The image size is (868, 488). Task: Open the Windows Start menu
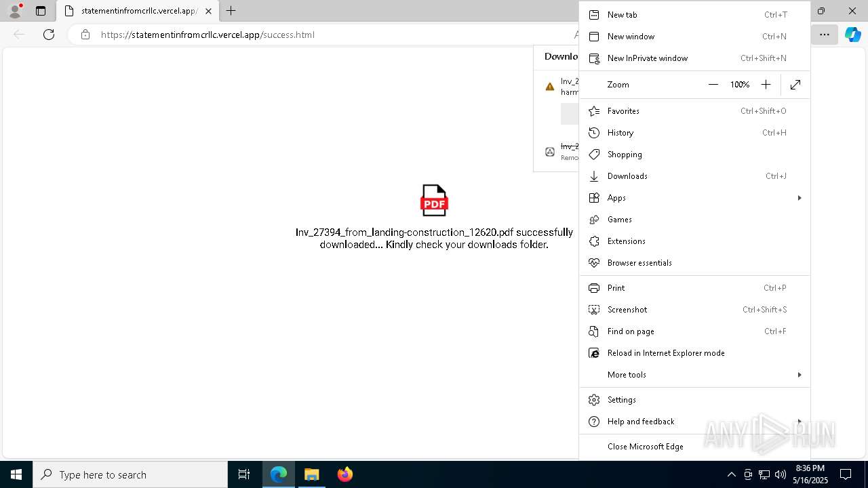16,474
